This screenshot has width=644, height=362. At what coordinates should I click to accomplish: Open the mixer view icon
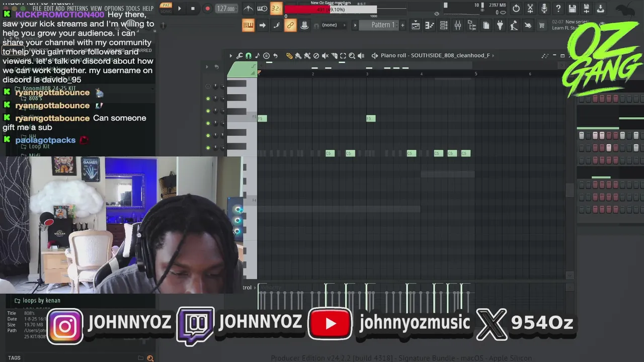pos(458,26)
